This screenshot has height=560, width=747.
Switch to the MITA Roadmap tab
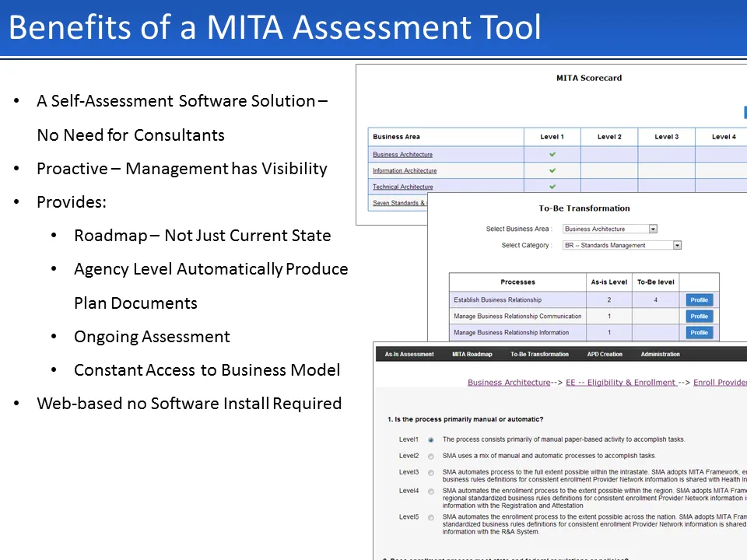pyautogui.click(x=472, y=355)
